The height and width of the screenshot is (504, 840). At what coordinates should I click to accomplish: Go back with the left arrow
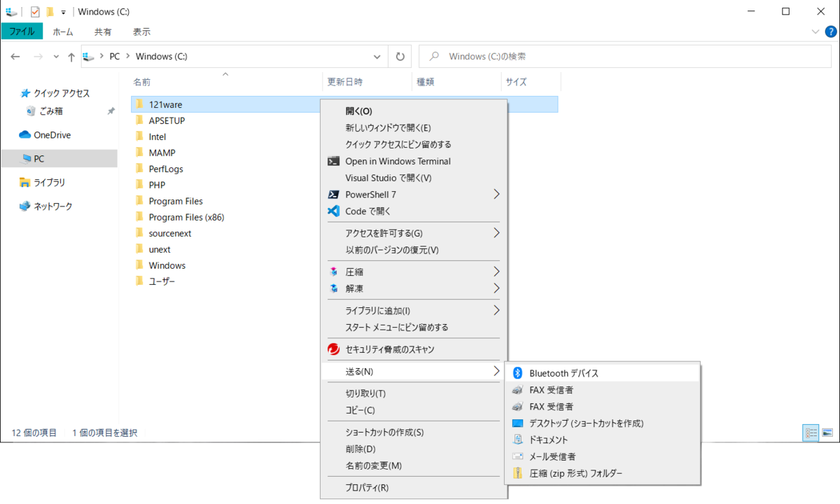15,57
